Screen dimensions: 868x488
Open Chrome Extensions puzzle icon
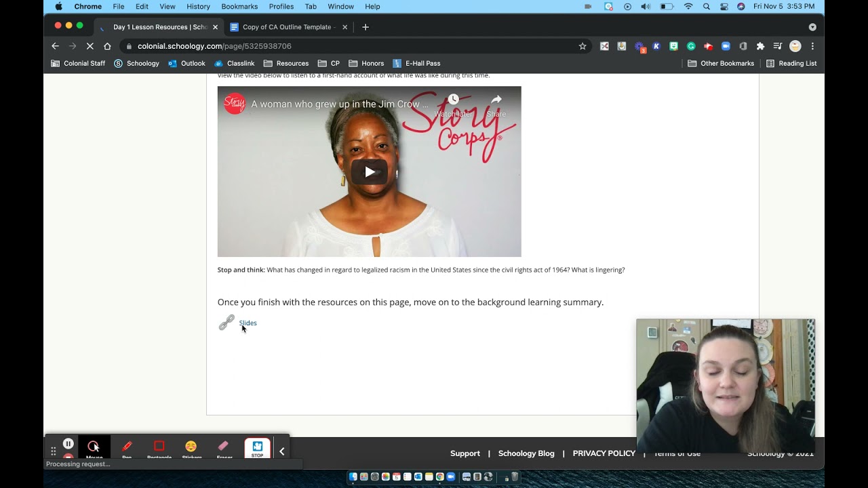click(760, 46)
